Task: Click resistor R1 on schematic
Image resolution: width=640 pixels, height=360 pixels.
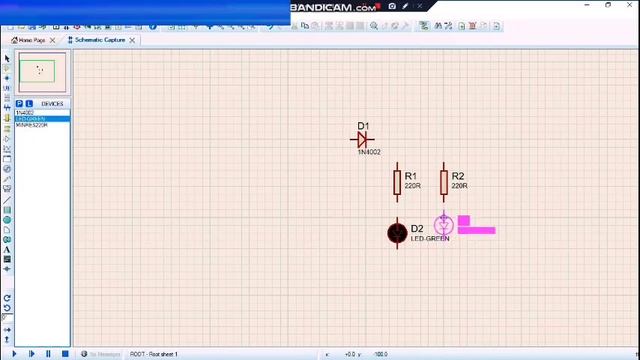Action: tap(397, 182)
